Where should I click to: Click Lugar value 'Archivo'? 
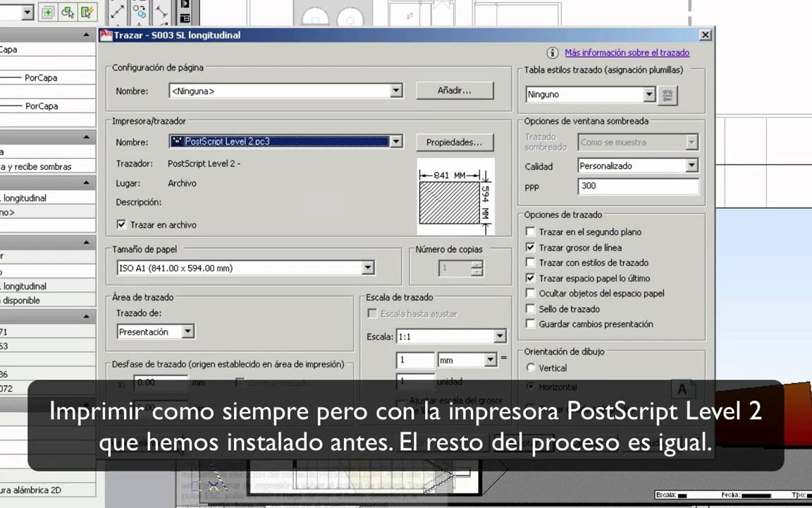[182, 183]
